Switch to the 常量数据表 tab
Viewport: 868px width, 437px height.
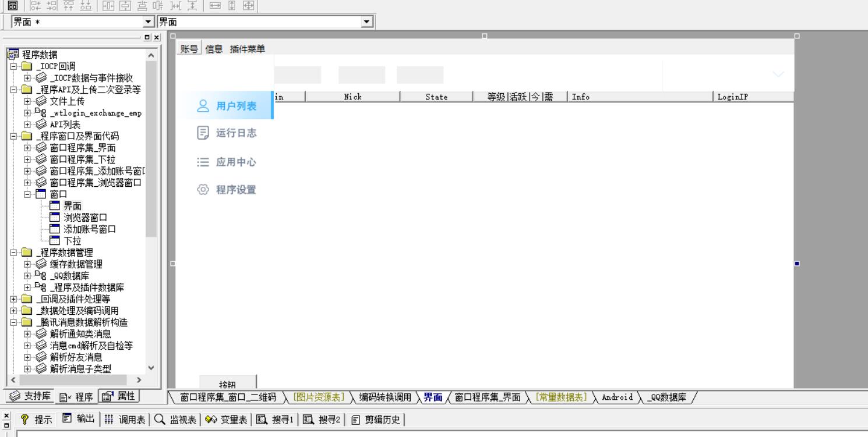pyautogui.click(x=561, y=397)
